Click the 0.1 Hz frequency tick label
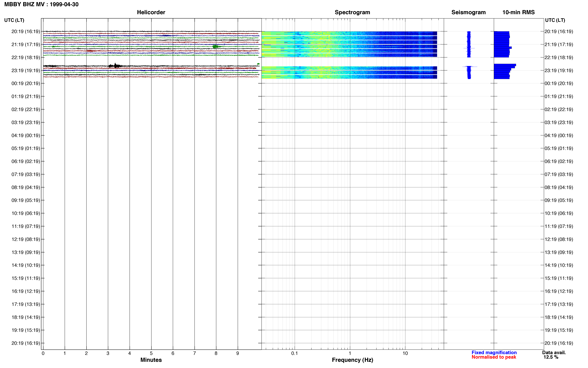The image size is (588, 368). 295,353
